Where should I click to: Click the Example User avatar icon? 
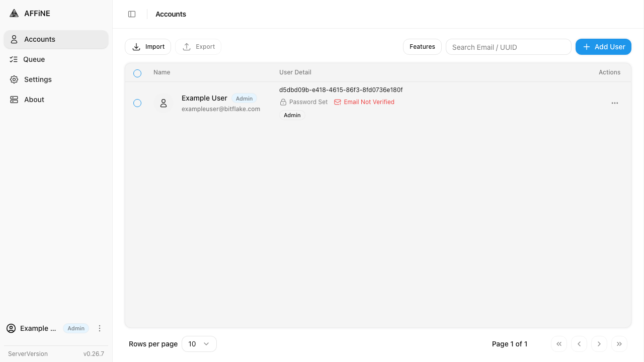click(164, 103)
